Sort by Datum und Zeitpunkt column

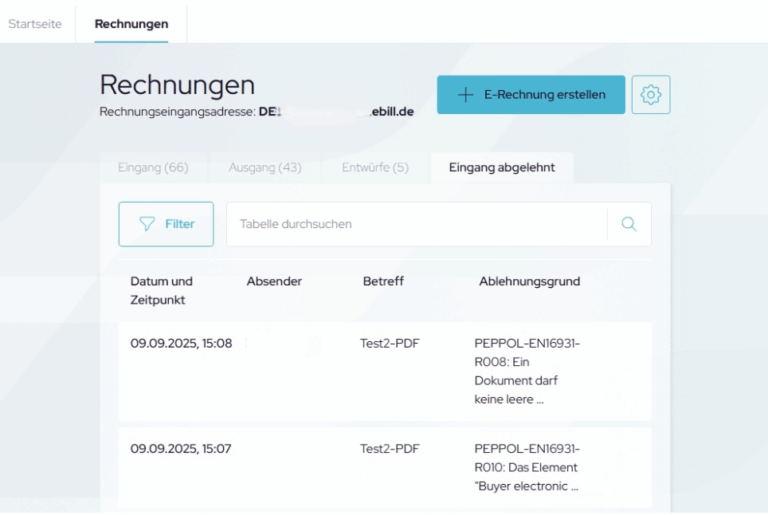(x=162, y=290)
